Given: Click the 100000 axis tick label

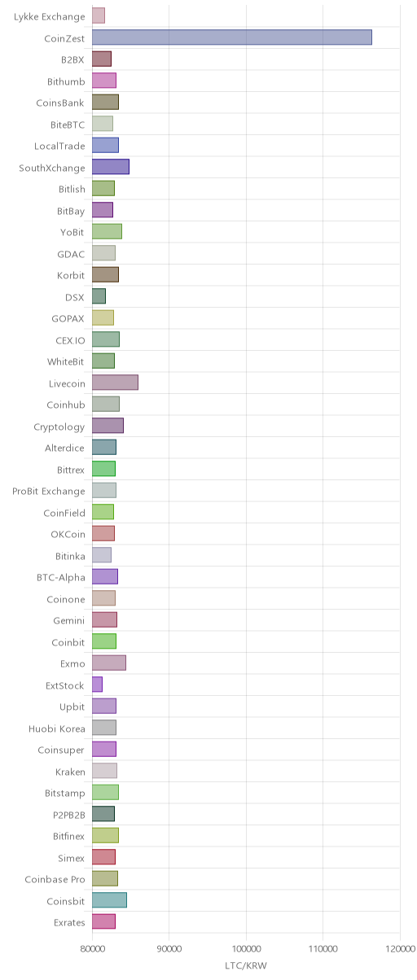Looking at the screenshot, I should [x=246, y=948].
